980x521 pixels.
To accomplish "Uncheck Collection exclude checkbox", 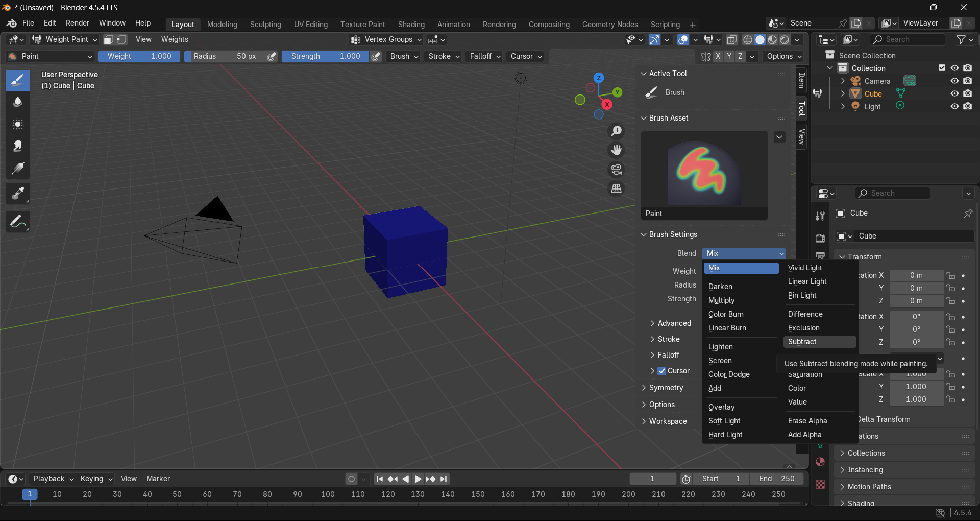I will [942, 68].
